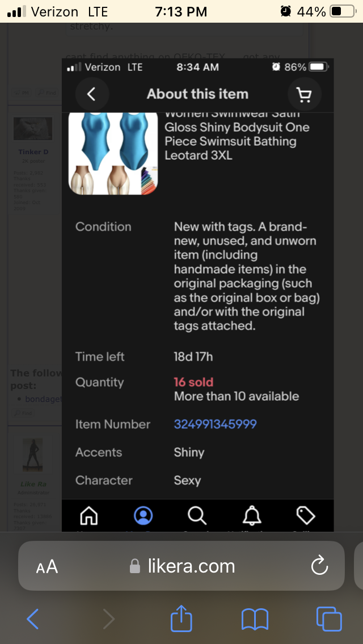
Task: Open the AA reader options menu
Action: (47, 566)
